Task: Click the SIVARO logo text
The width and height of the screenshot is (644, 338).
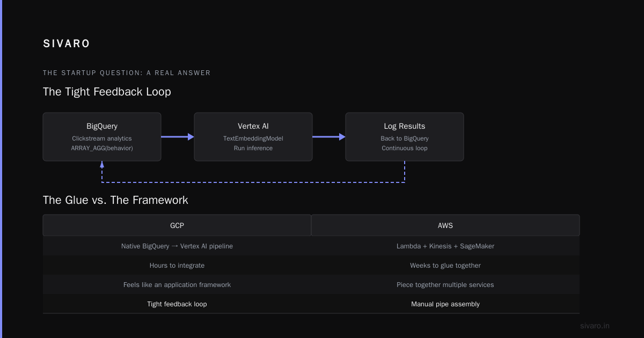Action: [67, 44]
